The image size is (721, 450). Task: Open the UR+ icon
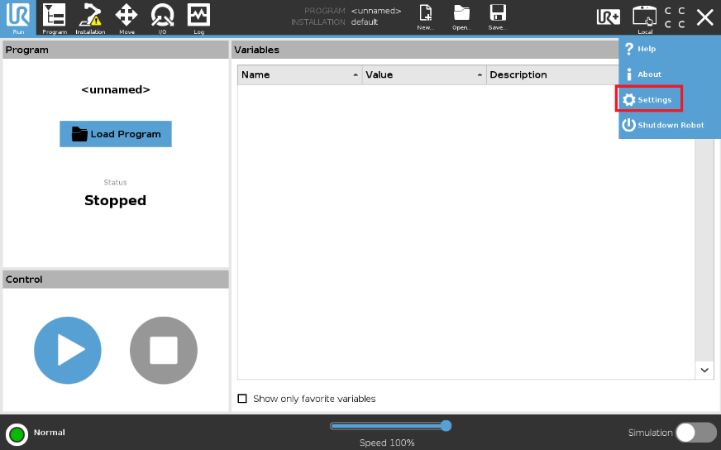coord(608,17)
